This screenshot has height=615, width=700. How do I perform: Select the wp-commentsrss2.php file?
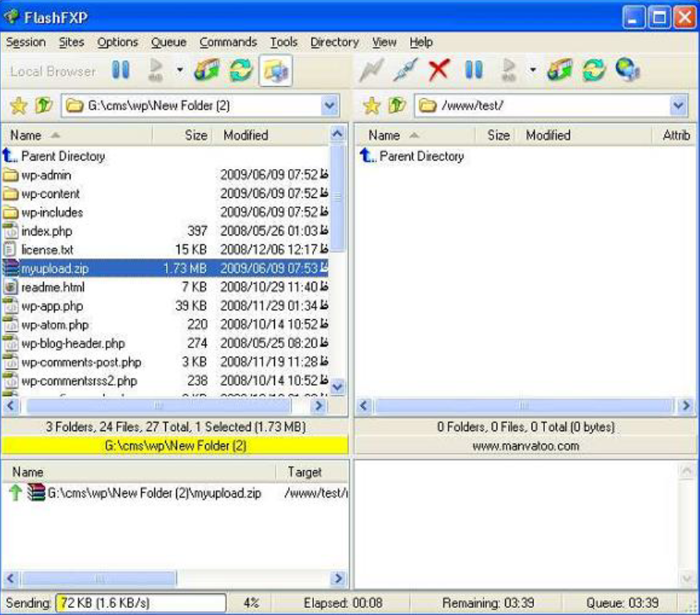[x=165, y=381]
